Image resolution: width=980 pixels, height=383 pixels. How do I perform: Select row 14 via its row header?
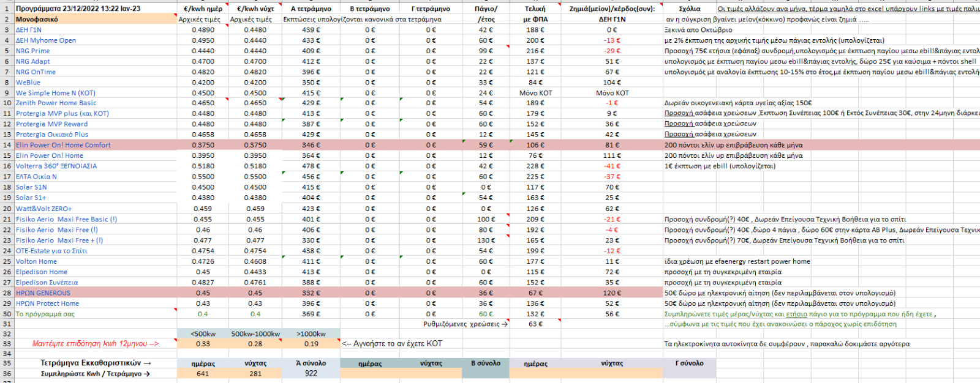click(x=7, y=145)
